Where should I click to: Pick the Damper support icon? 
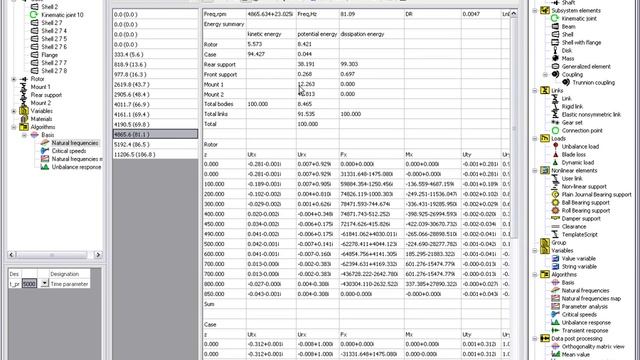click(555, 218)
